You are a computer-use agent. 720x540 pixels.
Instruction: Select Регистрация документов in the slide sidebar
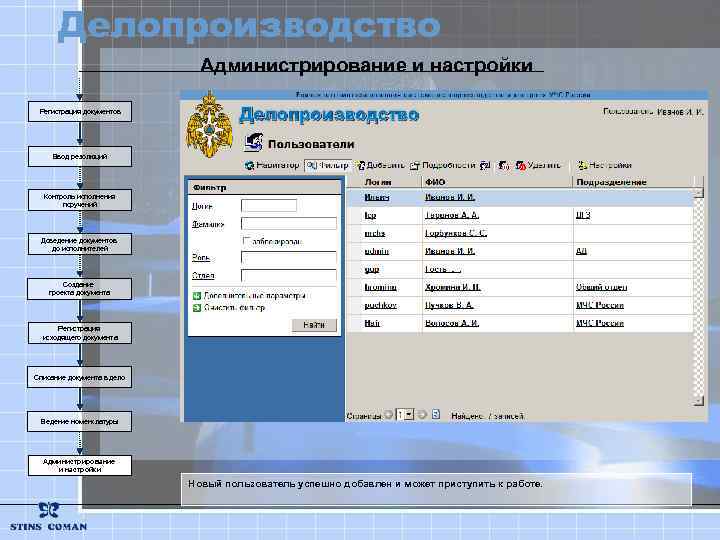coord(80,112)
